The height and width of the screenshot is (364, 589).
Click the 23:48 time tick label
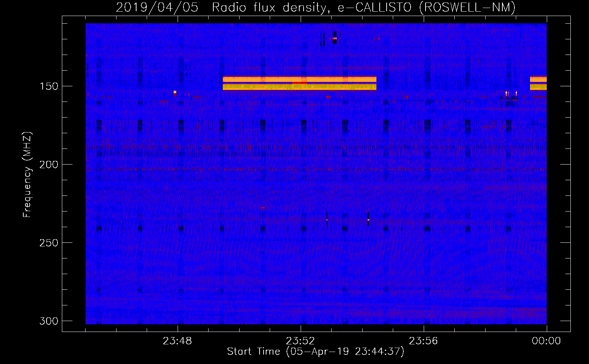(x=177, y=341)
